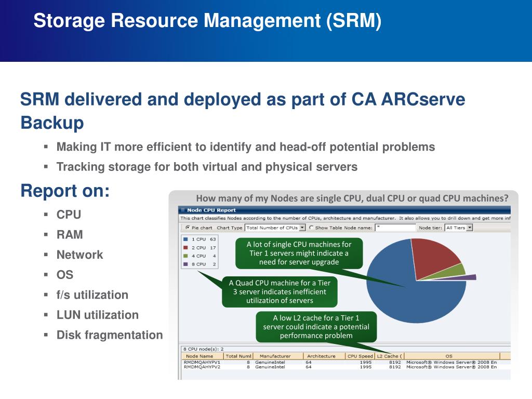Image resolution: width=532 pixels, height=399 pixels.
Task: Sort by the Total Number column header
Action: (x=238, y=356)
